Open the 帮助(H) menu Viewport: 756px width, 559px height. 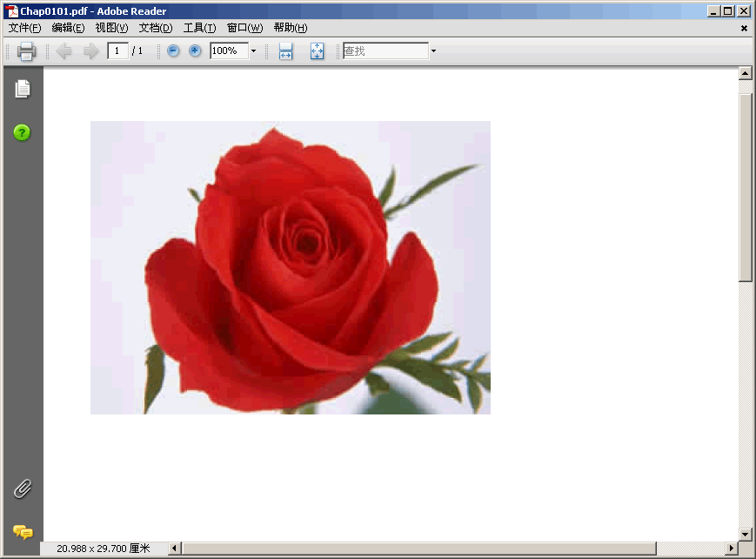(x=291, y=28)
